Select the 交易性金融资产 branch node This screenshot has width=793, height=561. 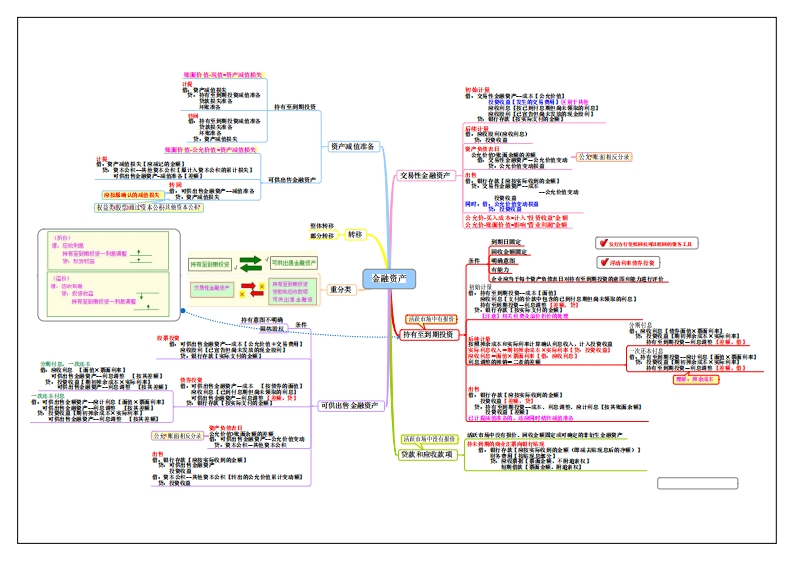[425, 176]
